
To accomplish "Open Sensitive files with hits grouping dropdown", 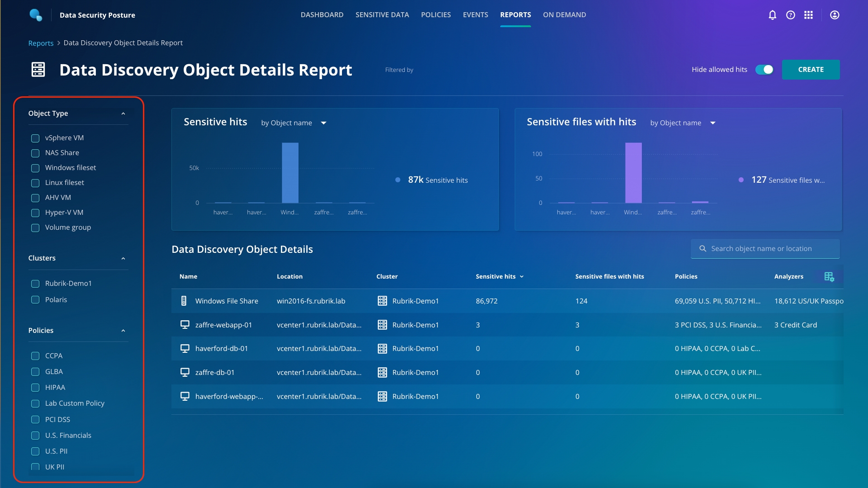I will tap(683, 123).
